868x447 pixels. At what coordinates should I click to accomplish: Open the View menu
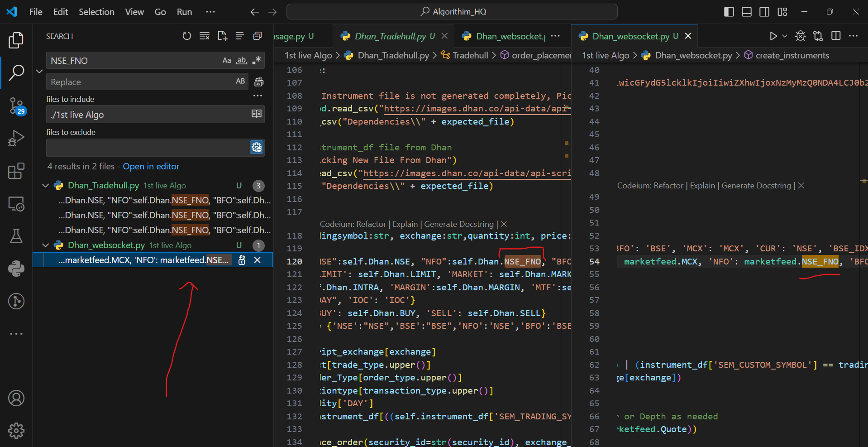134,12
